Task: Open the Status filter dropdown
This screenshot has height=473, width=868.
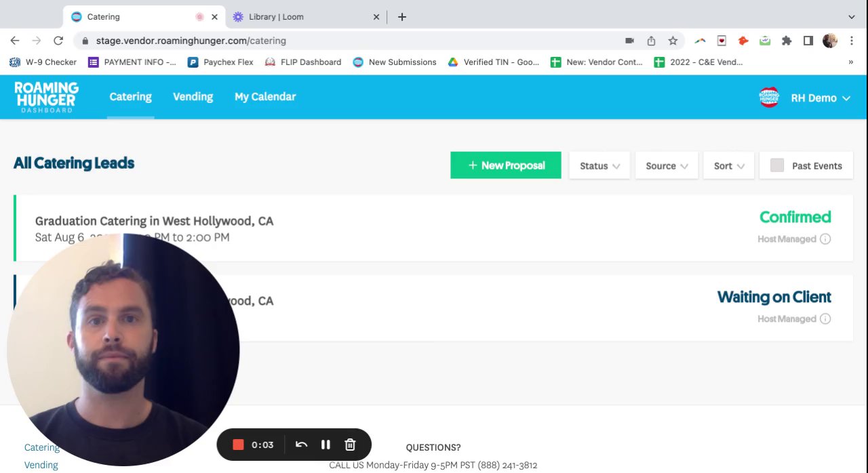Action: [x=600, y=165]
